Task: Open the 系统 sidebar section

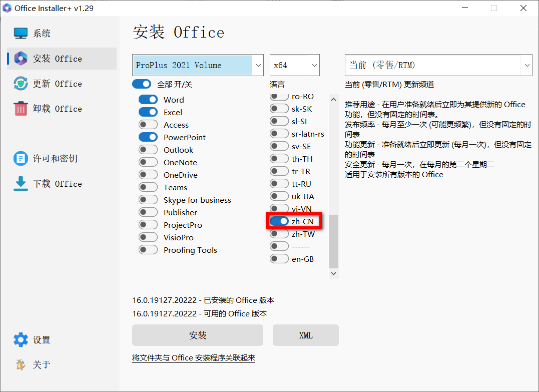Action: point(62,34)
